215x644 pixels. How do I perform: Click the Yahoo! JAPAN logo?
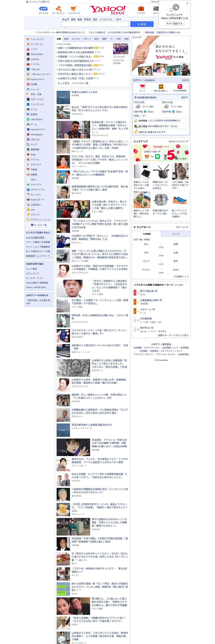[108, 10]
